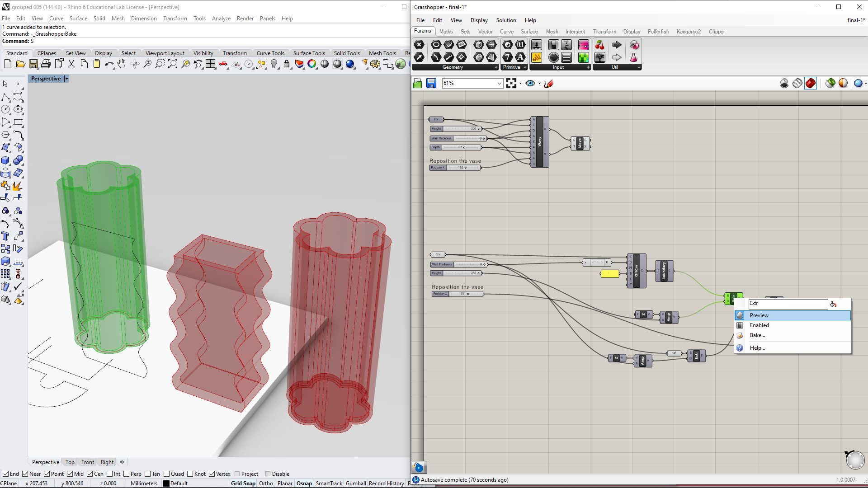Open a Grasshopper definition file

pos(417,83)
